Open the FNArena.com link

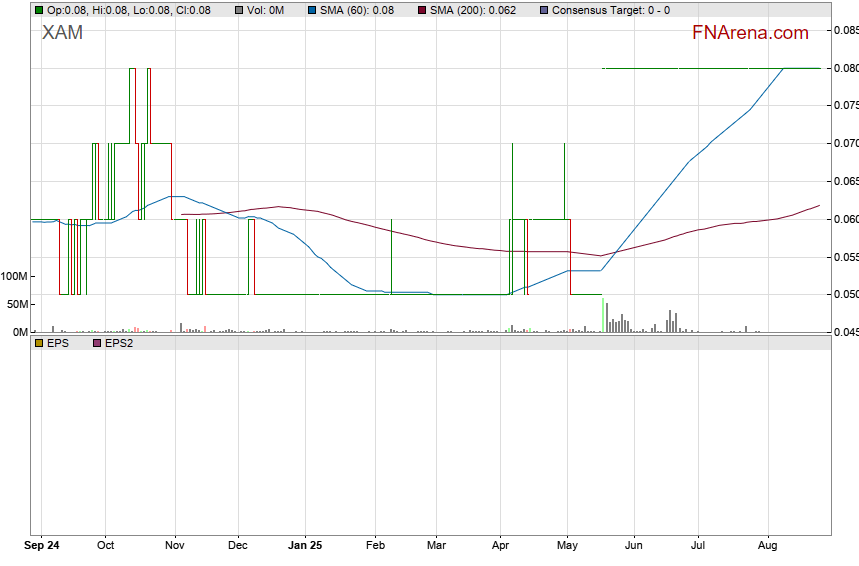(750, 33)
